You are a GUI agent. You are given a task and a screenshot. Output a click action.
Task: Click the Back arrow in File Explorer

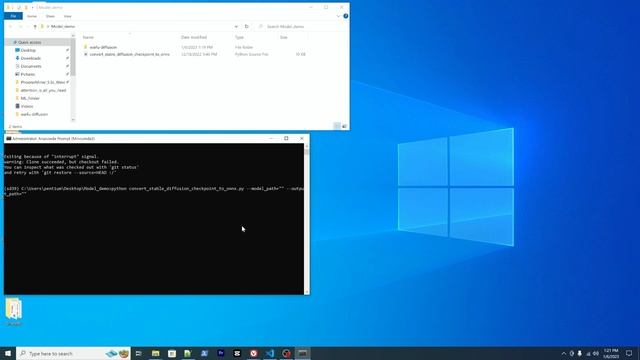(x=10, y=27)
